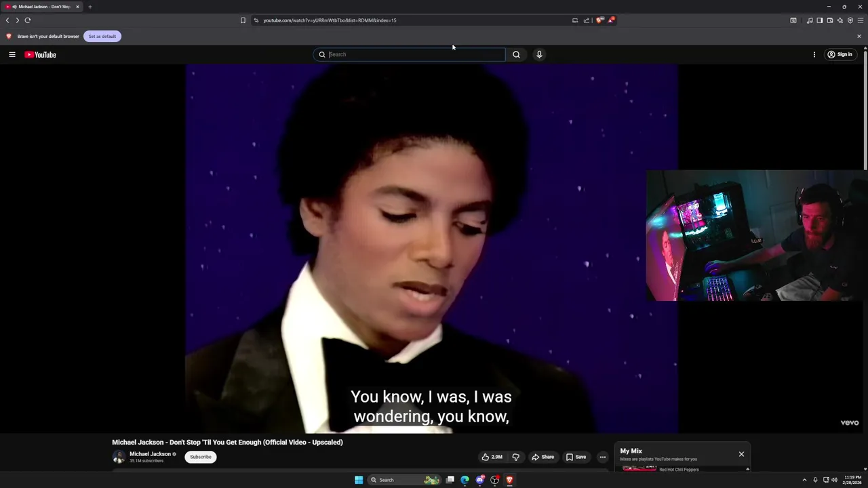Open the Michael Jackson channel name link

click(x=150, y=454)
